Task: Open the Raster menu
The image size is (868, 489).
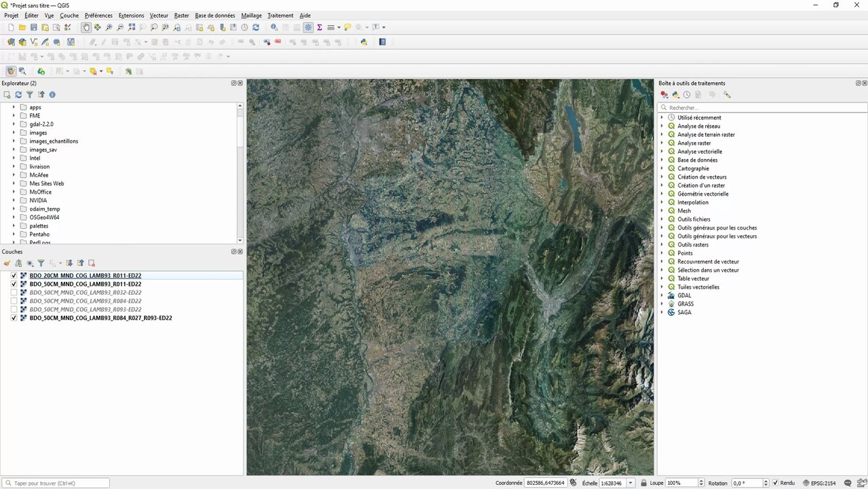Action: 181,16
